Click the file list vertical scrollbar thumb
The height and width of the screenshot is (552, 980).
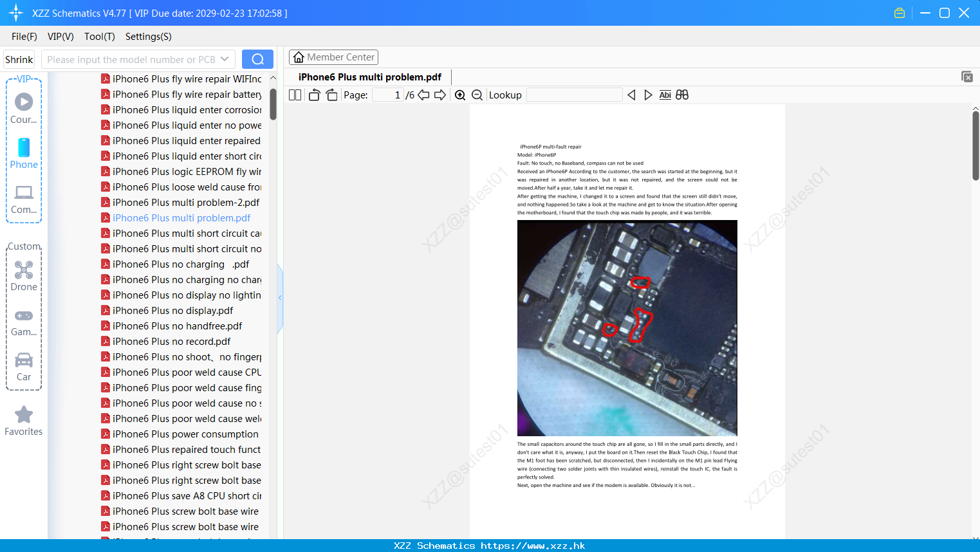coord(273,104)
